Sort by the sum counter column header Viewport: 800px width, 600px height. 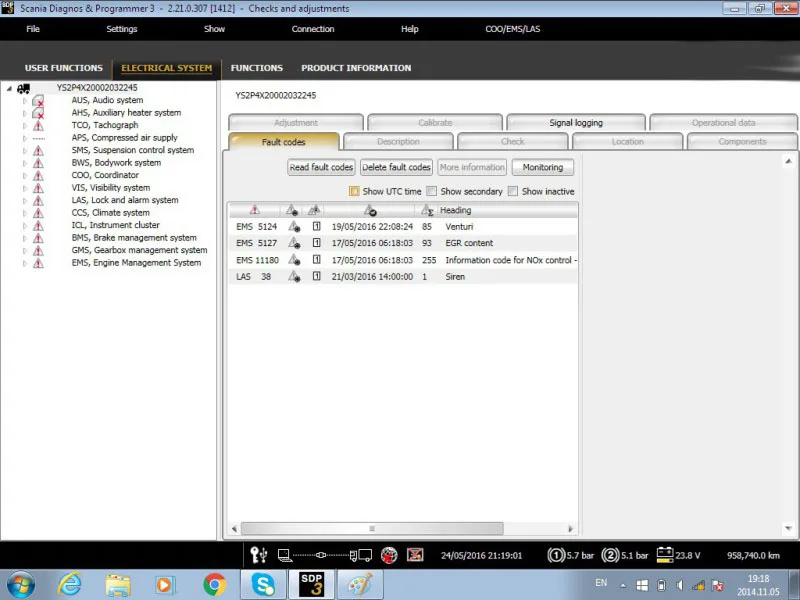click(x=427, y=210)
